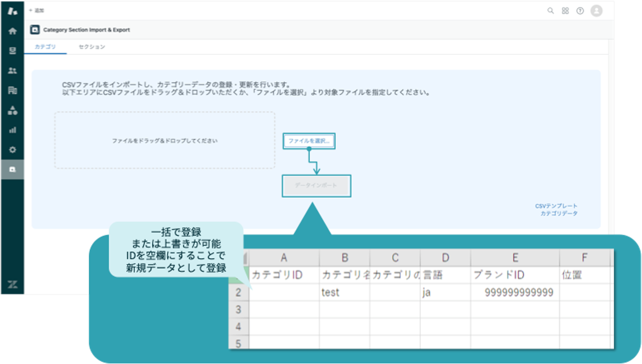This screenshot has width=642, height=364.
Task: Select the Category Import app sidebar icon
Action: tap(12, 170)
